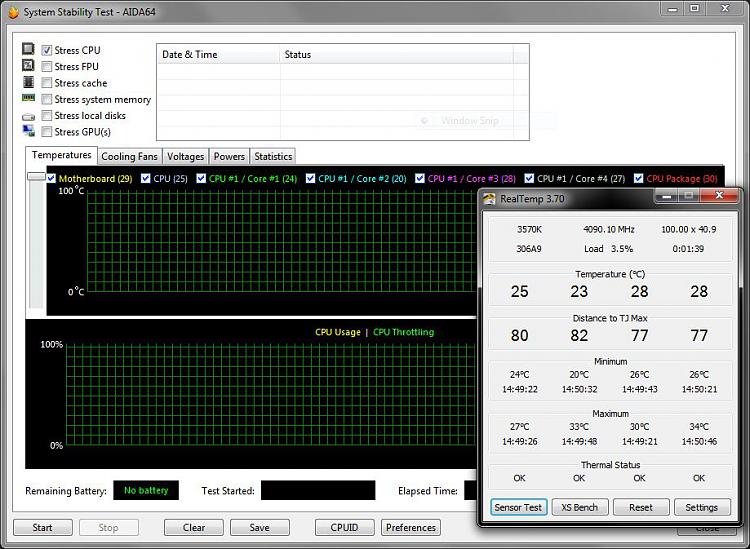
Task: Click the temperature graph vertical slider handle
Action: (x=36, y=176)
